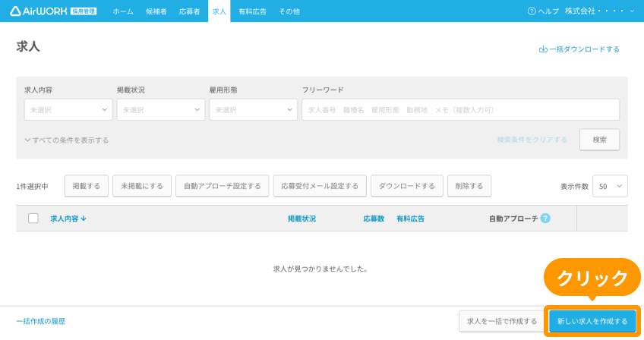Sort by 掲載状況 column
The width and height of the screenshot is (644, 340).
click(x=302, y=219)
